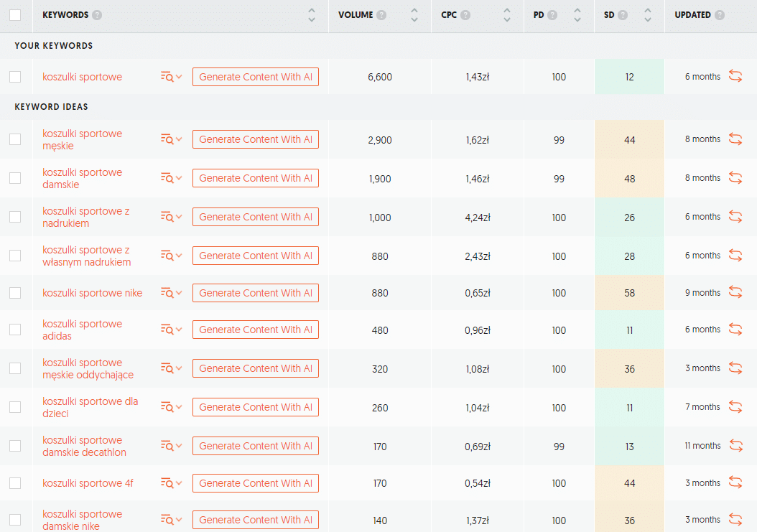Open search dropdown for koszulki sportowe damskie
The width and height of the screenshot is (757, 532).
point(172,178)
